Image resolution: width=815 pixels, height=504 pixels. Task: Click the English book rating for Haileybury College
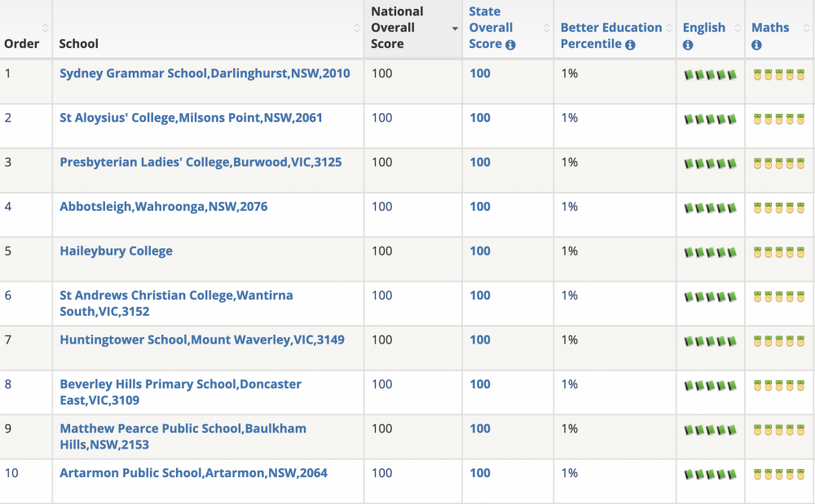click(x=710, y=252)
